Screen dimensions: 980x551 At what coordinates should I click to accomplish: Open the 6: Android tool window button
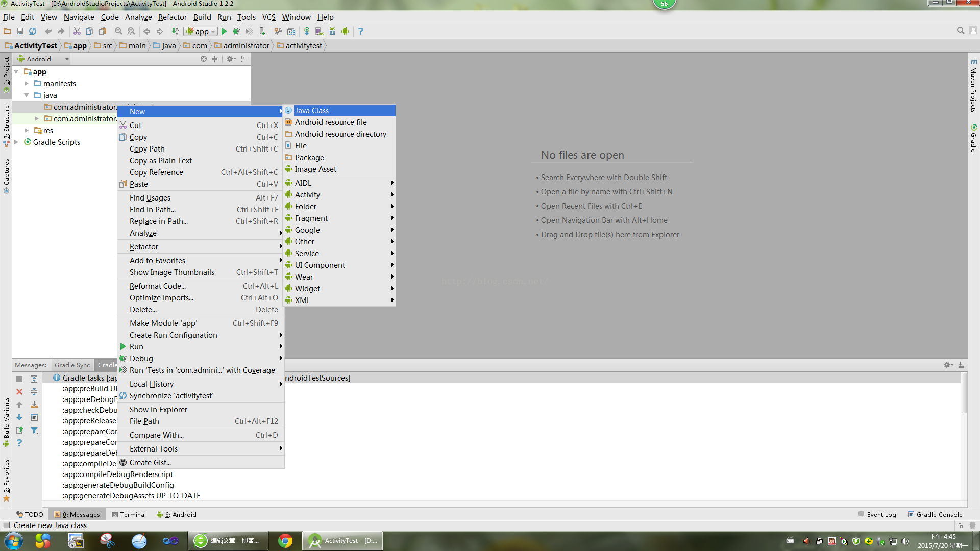point(177,515)
